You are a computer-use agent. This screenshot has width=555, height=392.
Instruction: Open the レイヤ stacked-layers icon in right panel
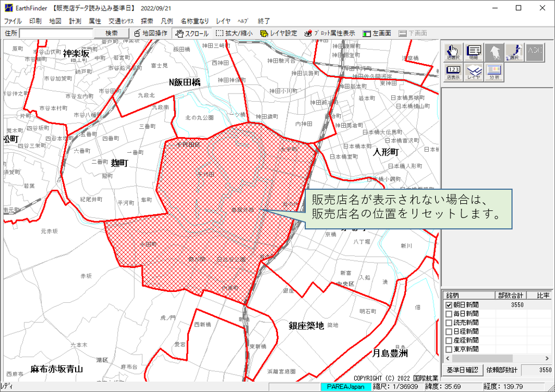[x=473, y=72]
